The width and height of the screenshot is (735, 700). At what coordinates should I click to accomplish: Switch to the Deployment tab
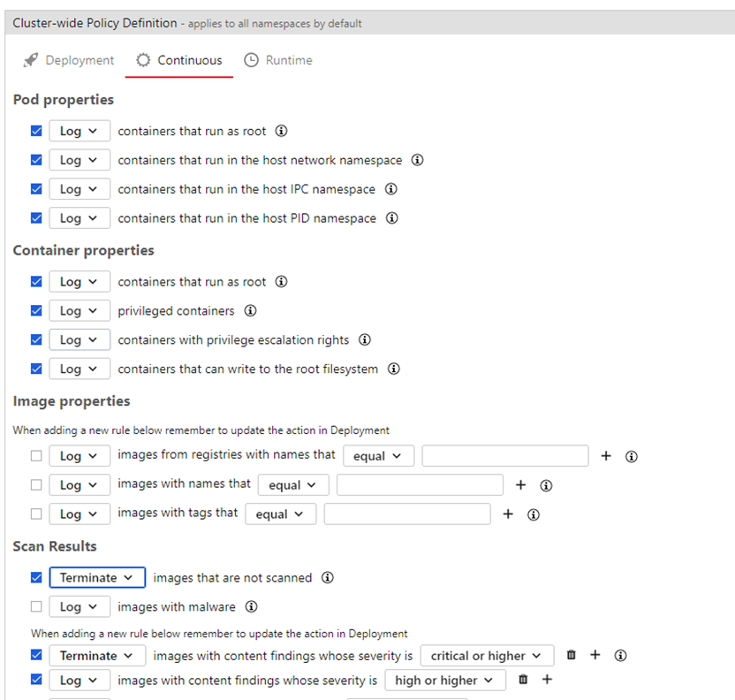coord(69,60)
